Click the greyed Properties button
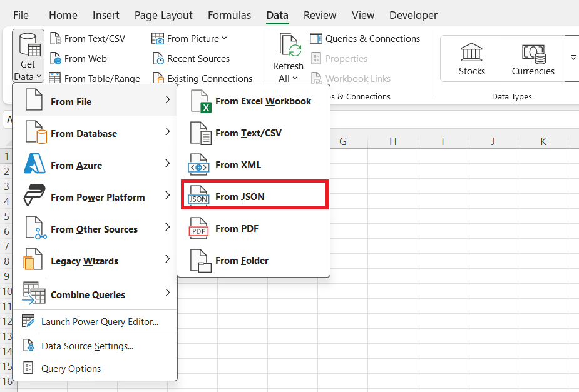Screen dimensions: 579x392 (x=339, y=58)
